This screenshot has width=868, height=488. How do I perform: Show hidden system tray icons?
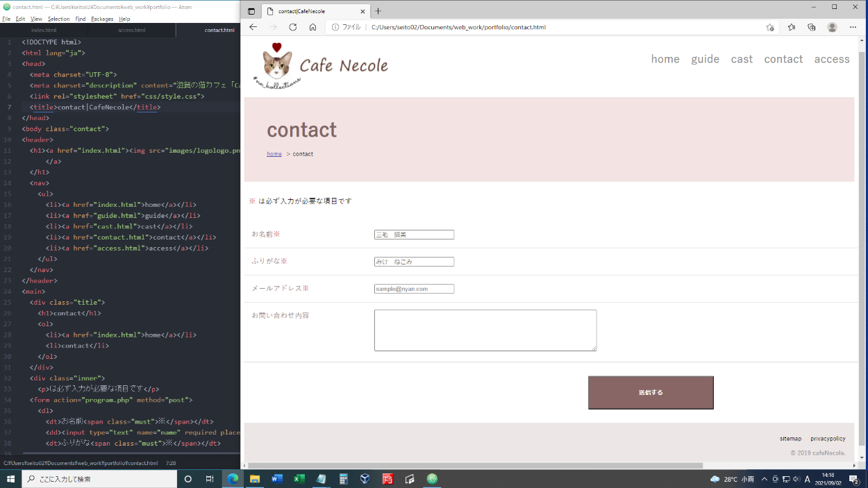(x=765, y=479)
